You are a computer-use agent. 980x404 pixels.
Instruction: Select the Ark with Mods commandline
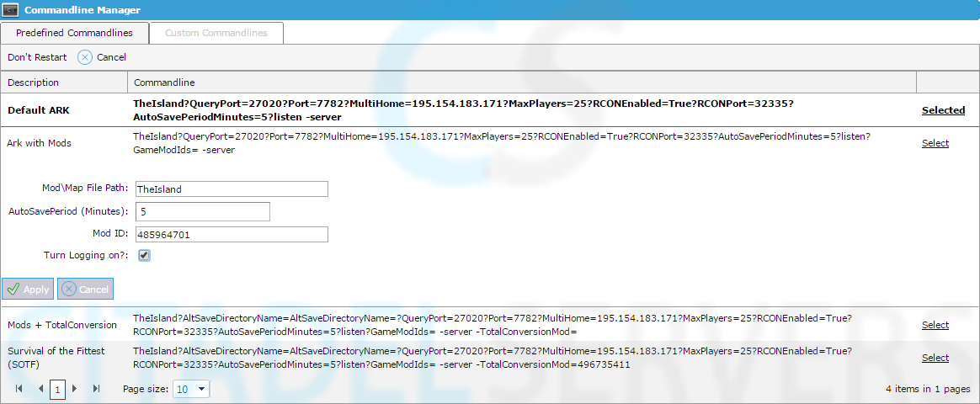935,143
